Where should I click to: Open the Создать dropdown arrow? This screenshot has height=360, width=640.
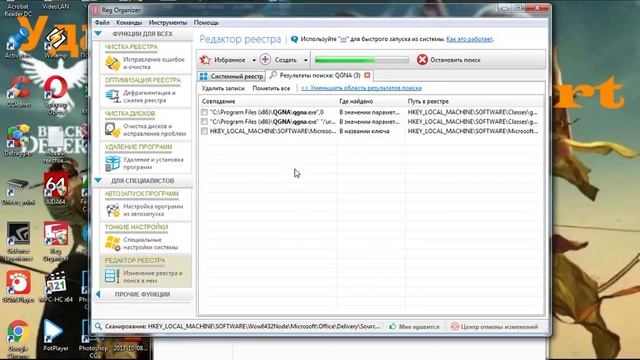coord(305,60)
